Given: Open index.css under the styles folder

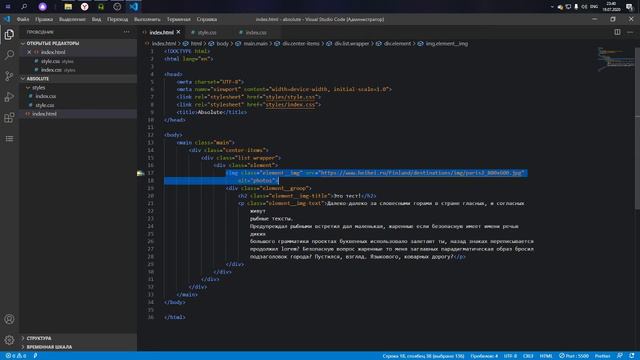Looking at the screenshot, I should pyautogui.click(x=46, y=96).
